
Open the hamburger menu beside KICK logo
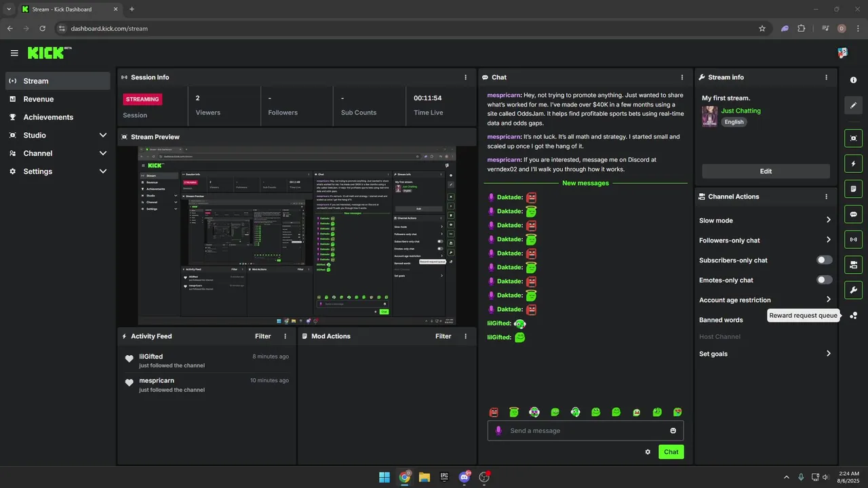click(x=14, y=53)
